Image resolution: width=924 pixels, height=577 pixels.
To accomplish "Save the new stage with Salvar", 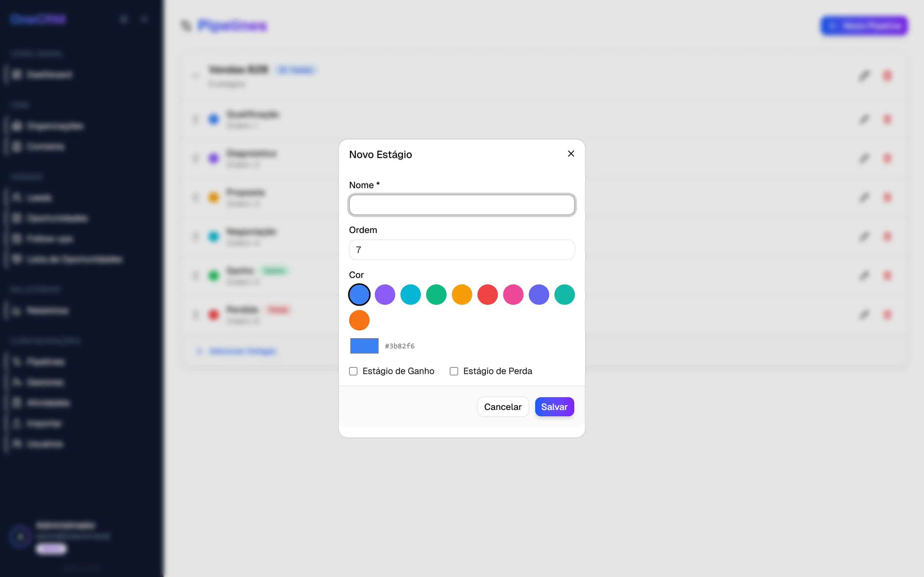I will (x=554, y=407).
